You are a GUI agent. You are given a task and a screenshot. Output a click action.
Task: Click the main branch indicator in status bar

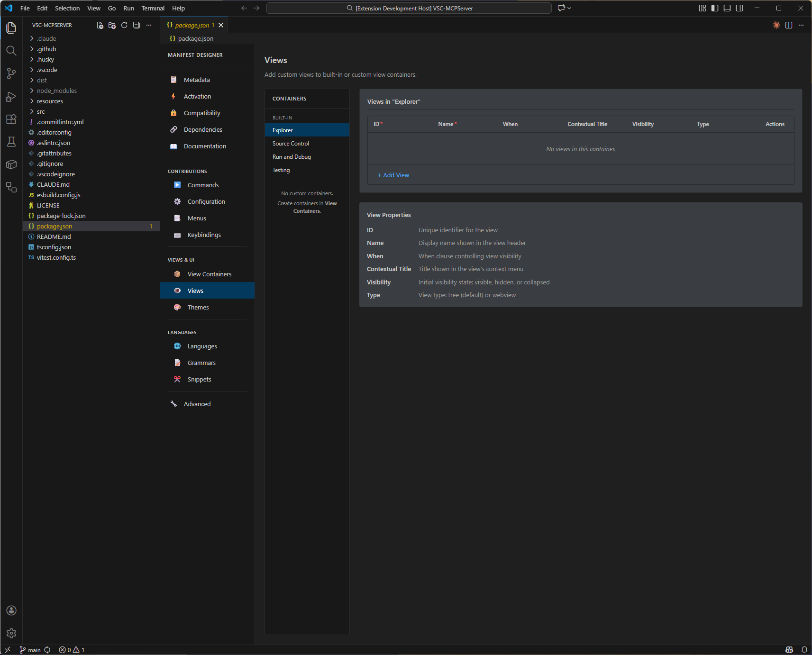tap(30, 650)
